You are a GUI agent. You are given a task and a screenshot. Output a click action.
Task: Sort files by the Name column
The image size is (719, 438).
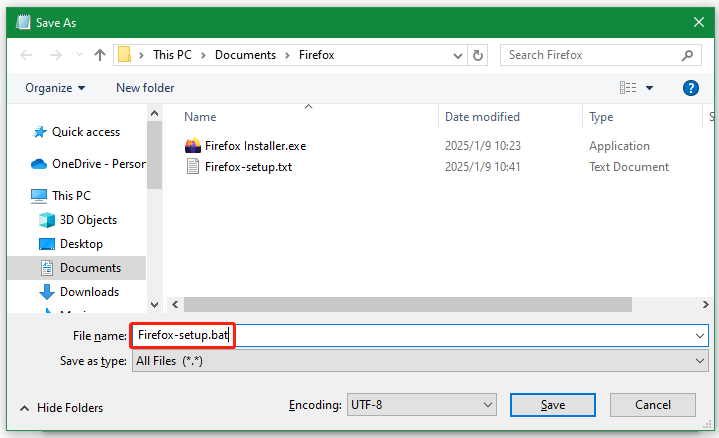point(200,117)
